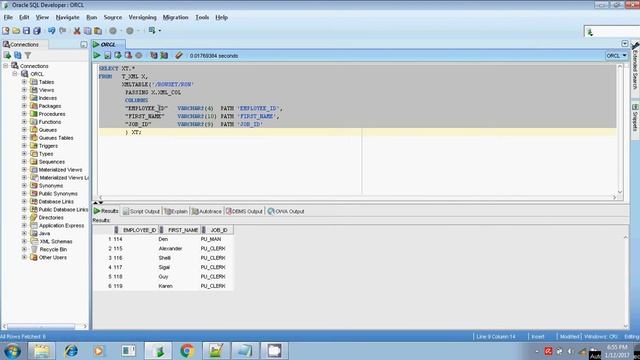
Task: Expand the Triggers tree node
Action: 24,146
